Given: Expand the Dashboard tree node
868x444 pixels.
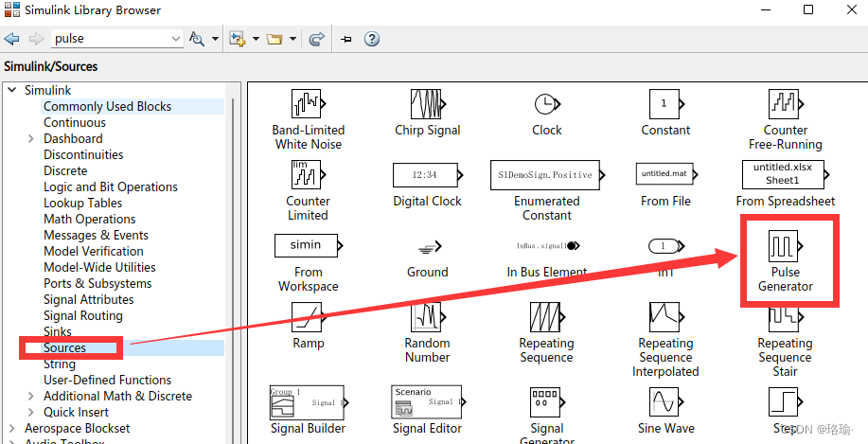Looking at the screenshot, I should [31, 138].
